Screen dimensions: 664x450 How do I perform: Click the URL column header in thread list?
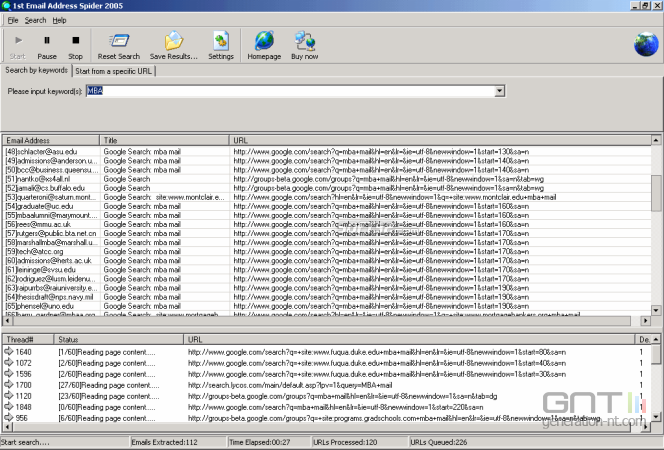(409, 340)
